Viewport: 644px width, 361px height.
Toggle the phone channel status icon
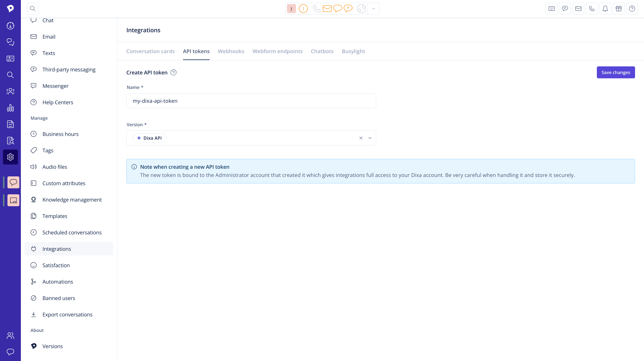(x=316, y=9)
